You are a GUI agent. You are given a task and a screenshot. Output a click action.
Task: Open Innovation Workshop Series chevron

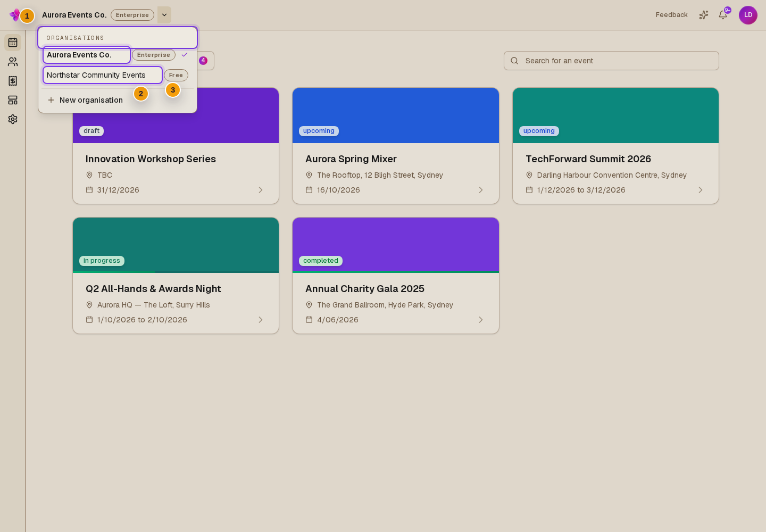261,190
